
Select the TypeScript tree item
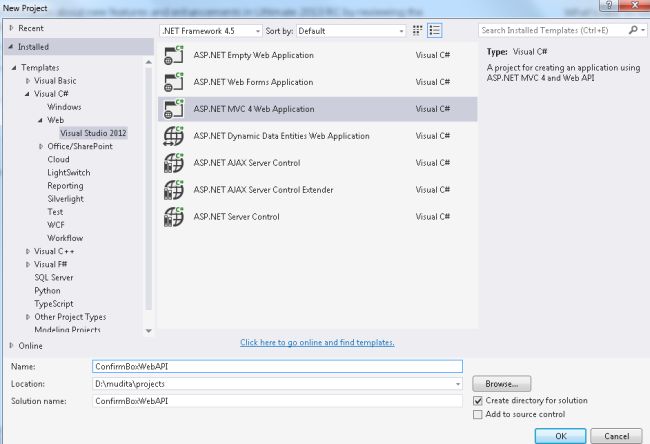(54, 304)
